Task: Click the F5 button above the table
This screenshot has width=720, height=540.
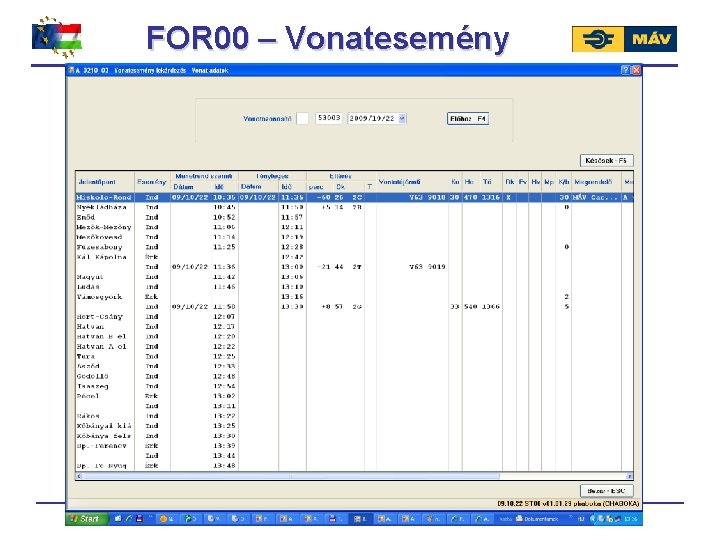Action: 606,160
